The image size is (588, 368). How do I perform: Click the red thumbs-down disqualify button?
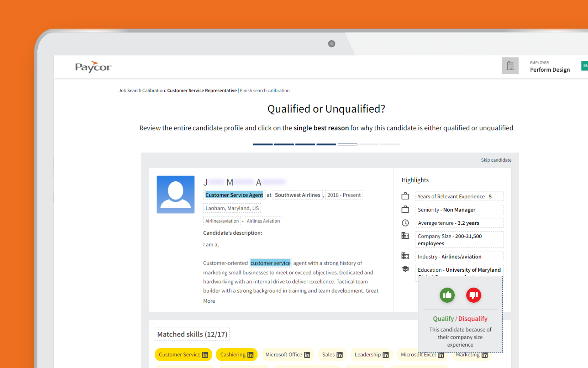pos(473,295)
